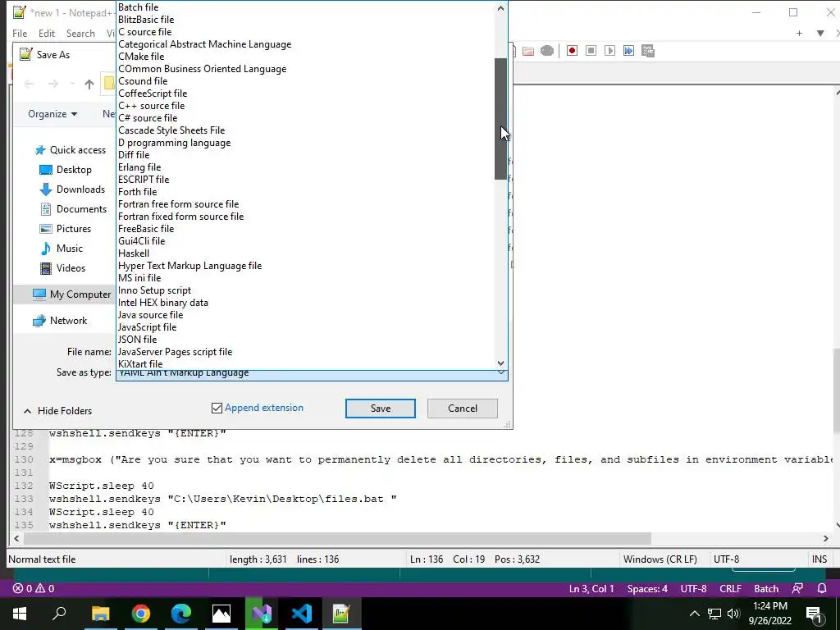The width and height of the screenshot is (840, 630).
Task: Expand Save as type combo box
Action: click(x=501, y=373)
